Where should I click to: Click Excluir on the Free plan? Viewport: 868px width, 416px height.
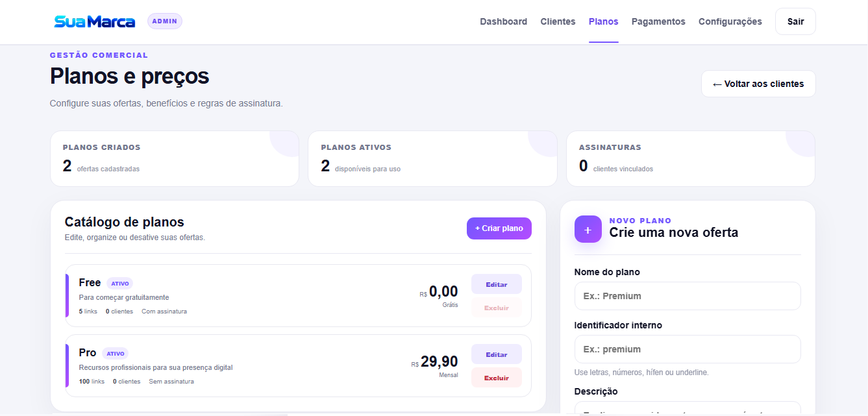[x=497, y=308]
